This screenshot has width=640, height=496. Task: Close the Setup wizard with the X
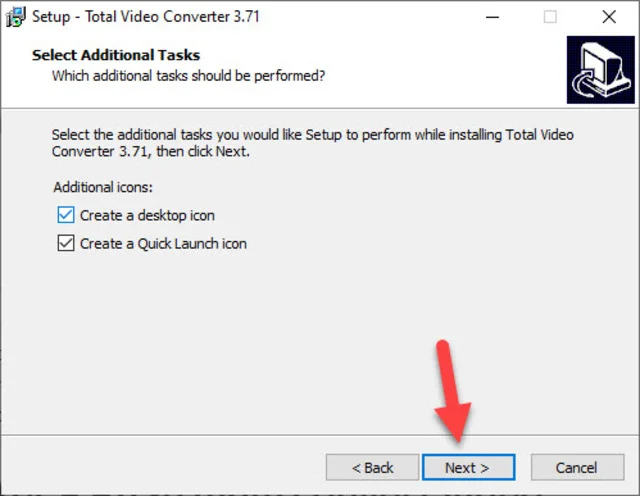click(609, 17)
